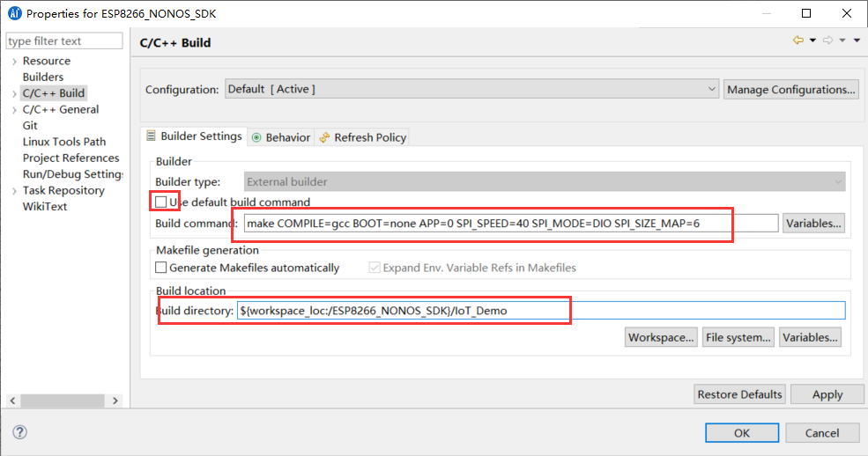
Task: Click the Restore Defaults button
Action: coord(739,394)
